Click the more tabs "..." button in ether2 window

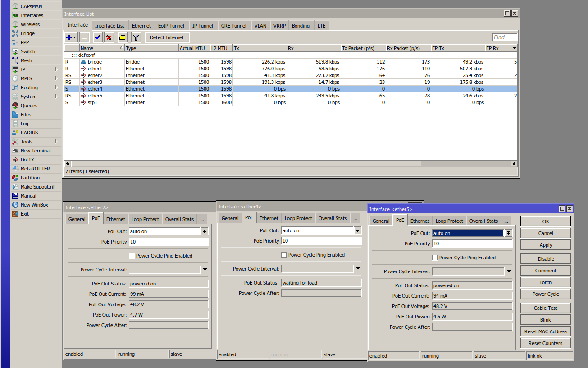[x=202, y=219]
